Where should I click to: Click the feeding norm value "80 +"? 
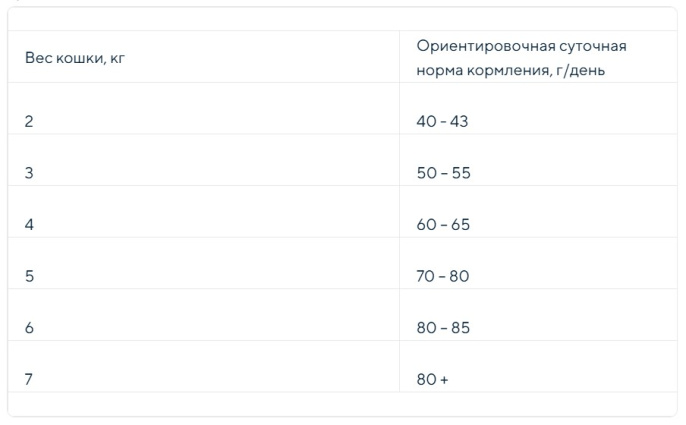click(432, 380)
